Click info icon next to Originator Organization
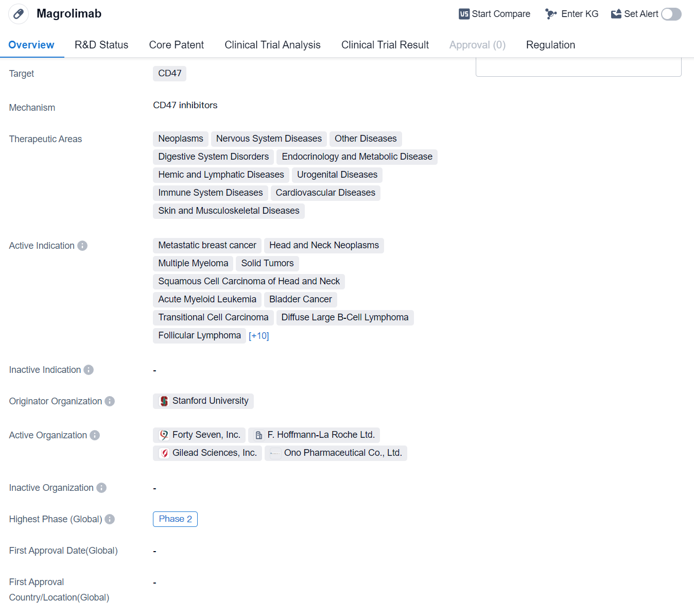Screen dimensions: 694x616 (x=110, y=401)
